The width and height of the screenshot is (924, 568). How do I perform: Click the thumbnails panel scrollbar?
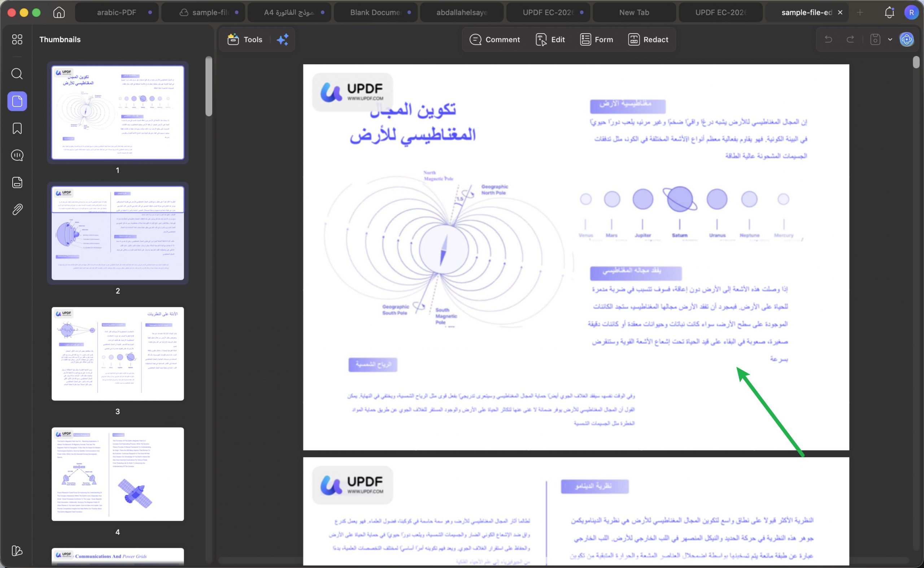[x=209, y=86]
